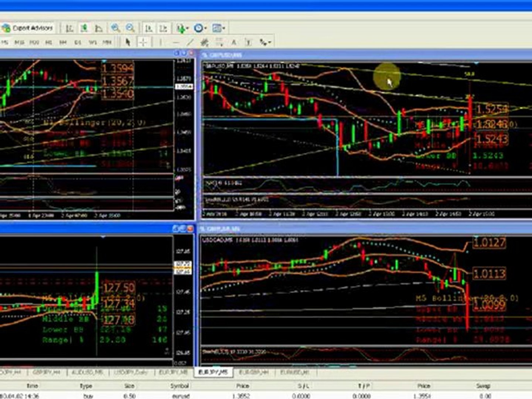
Task: Select the M15 timeframe button
Action: click(x=19, y=42)
